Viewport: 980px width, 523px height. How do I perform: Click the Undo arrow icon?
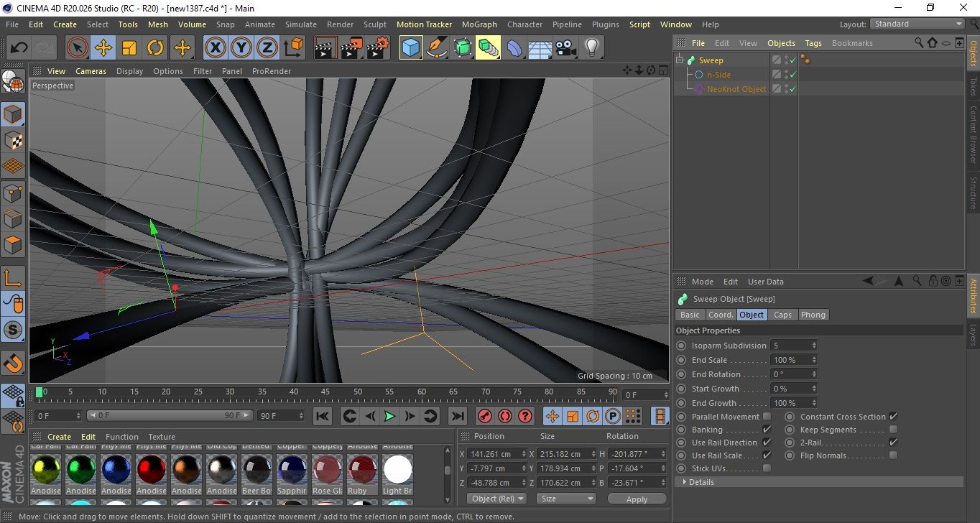coord(19,48)
